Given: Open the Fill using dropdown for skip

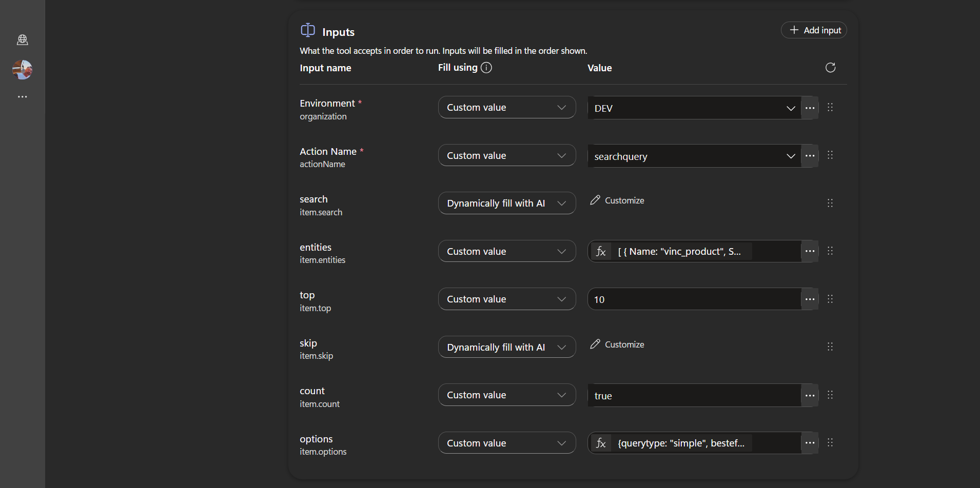Looking at the screenshot, I should 507,347.
